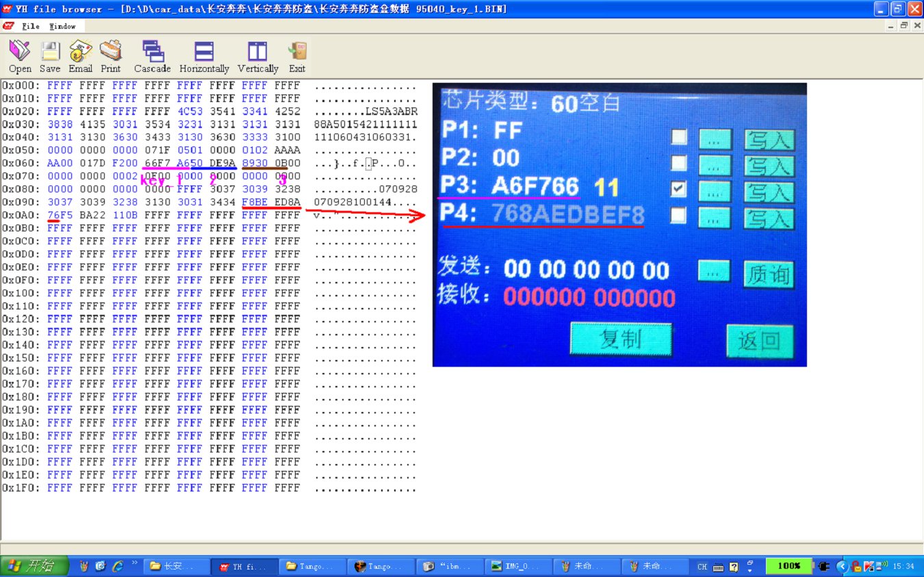
Task: Print the hex dump with the Print icon
Action: (111, 56)
